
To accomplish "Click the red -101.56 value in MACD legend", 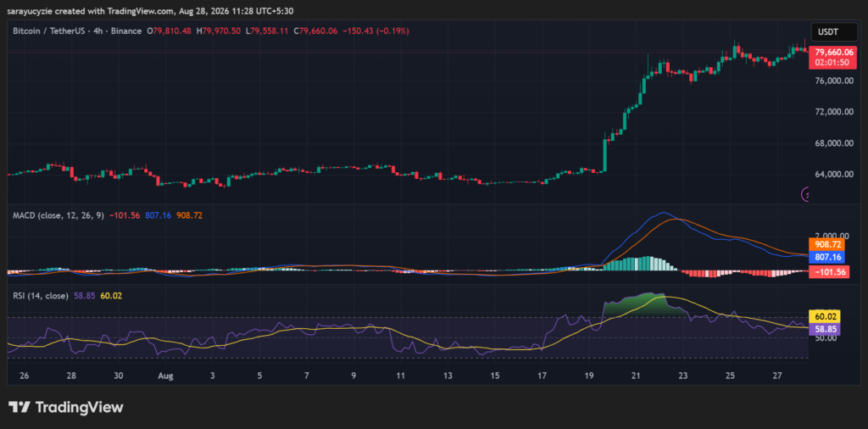I will tap(125, 215).
